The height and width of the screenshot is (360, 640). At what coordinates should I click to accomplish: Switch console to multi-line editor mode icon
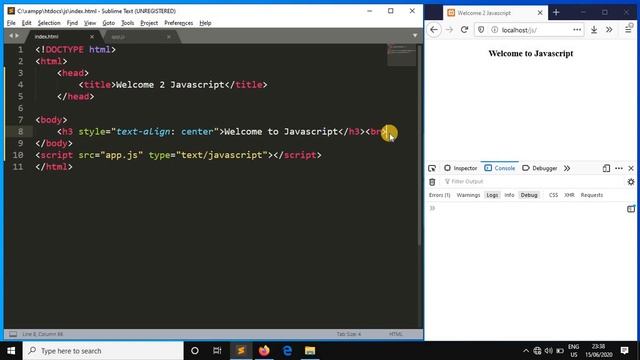click(x=631, y=209)
